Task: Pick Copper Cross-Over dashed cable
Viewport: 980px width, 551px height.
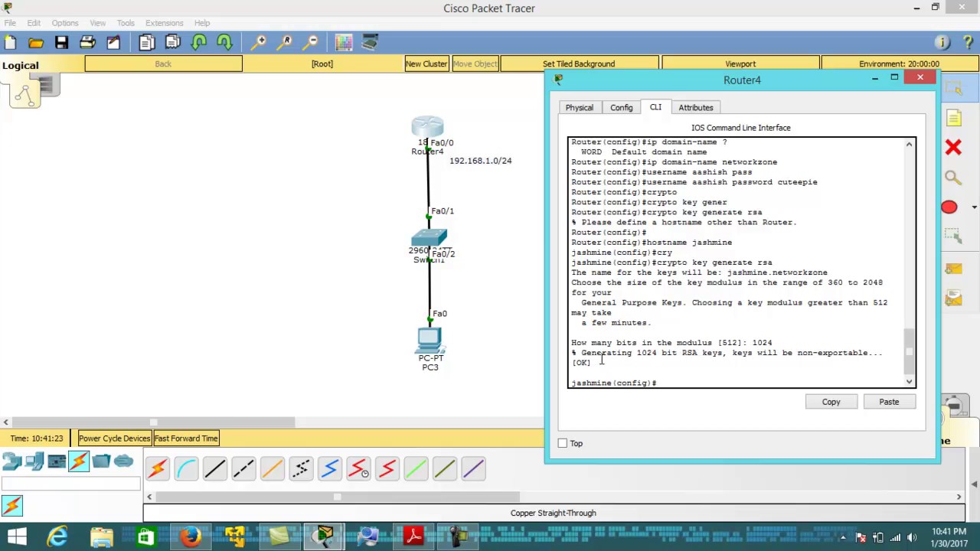Action: click(x=243, y=468)
